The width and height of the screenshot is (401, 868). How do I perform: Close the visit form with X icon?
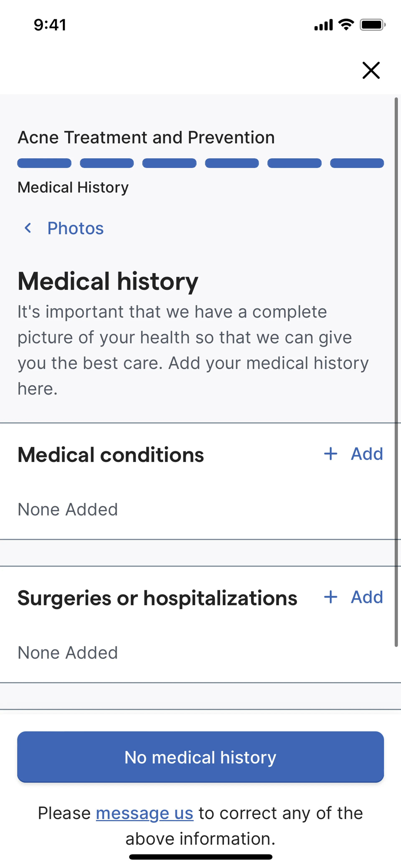[x=371, y=70]
